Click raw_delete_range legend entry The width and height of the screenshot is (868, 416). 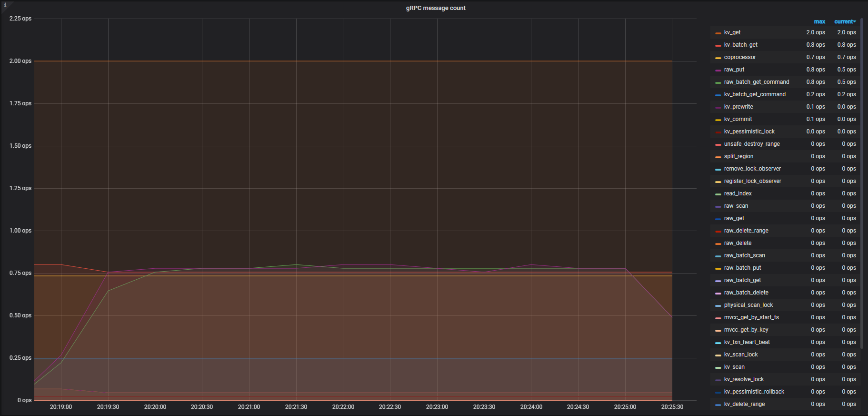click(746, 231)
